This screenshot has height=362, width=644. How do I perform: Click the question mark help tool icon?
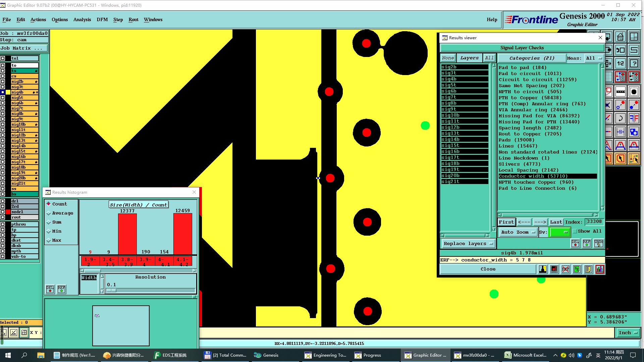click(634, 63)
